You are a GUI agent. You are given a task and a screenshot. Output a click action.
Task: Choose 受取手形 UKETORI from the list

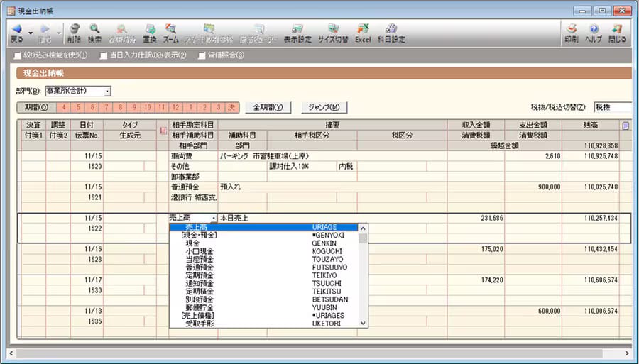tap(263, 324)
